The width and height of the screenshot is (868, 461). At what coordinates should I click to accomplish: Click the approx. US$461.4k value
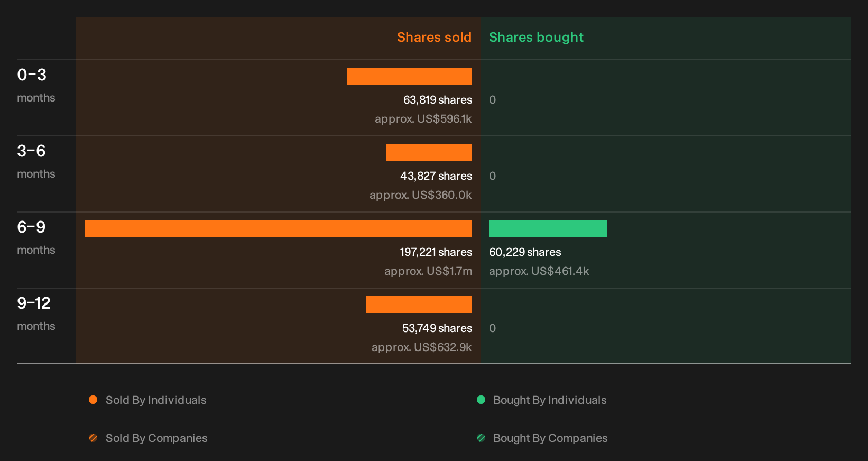click(539, 271)
